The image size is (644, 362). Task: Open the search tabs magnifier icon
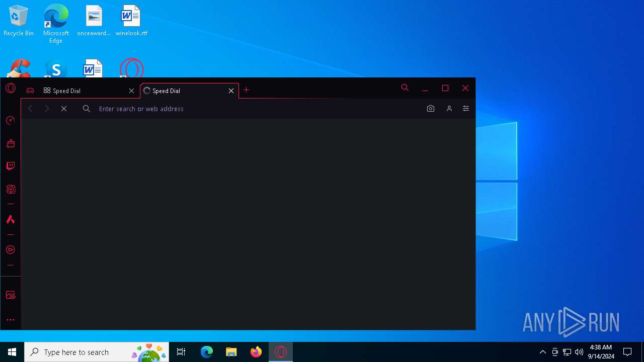405,87
